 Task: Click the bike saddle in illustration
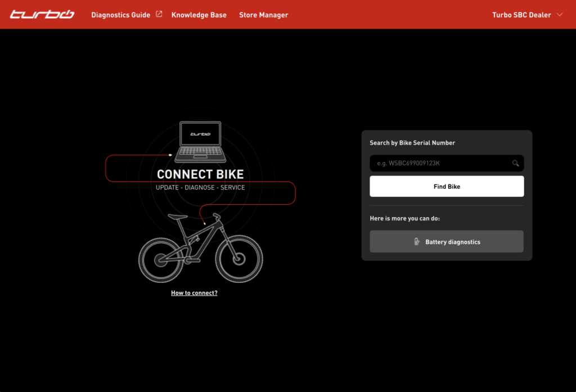[x=177, y=216]
